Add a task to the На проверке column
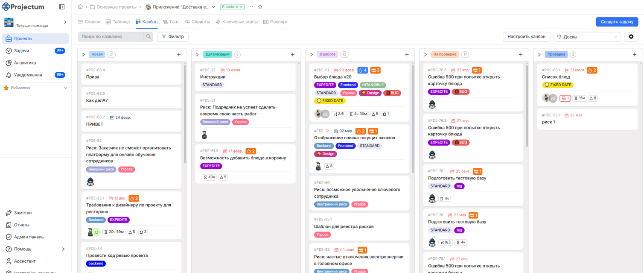 click(x=521, y=55)
